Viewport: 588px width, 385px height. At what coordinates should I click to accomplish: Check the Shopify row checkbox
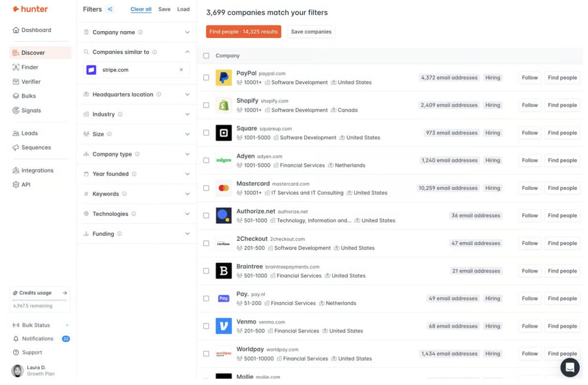206,105
